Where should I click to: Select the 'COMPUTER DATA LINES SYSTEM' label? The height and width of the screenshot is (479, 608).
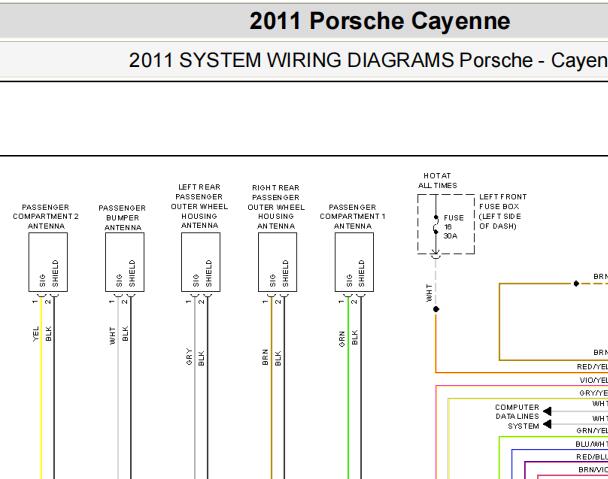[517, 417]
